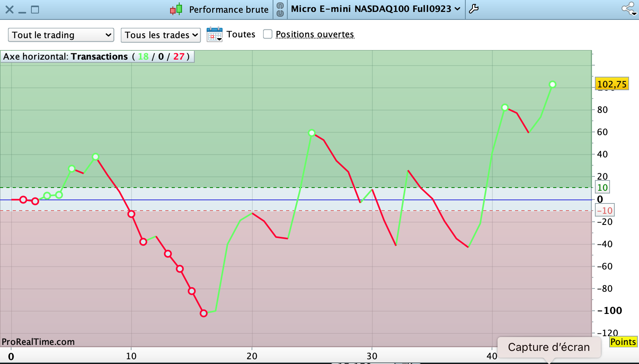Click the candlestick Performance brute icon
The image size is (639, 364).
click(176, 9)
